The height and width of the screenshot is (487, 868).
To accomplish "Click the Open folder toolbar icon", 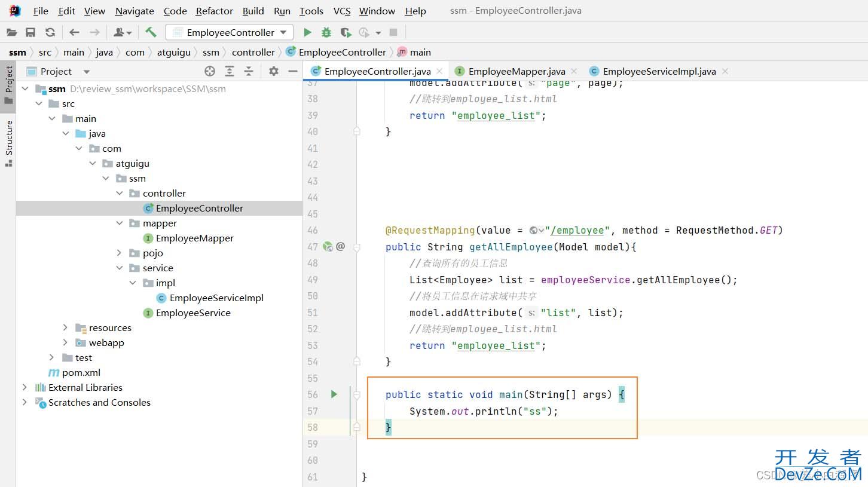I will 11,32.
